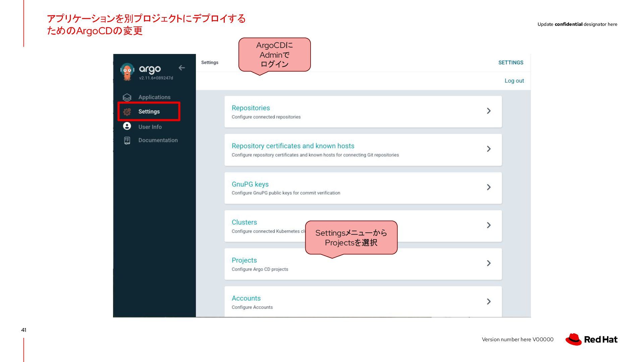
Task: Click chevron on Clusters row
Action: pyautogui.click(x=489, y=225)
